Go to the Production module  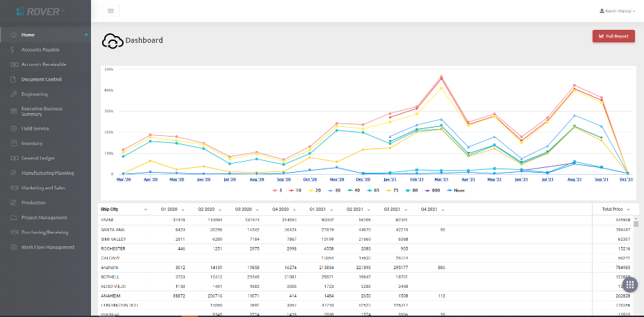coord(33,203)
